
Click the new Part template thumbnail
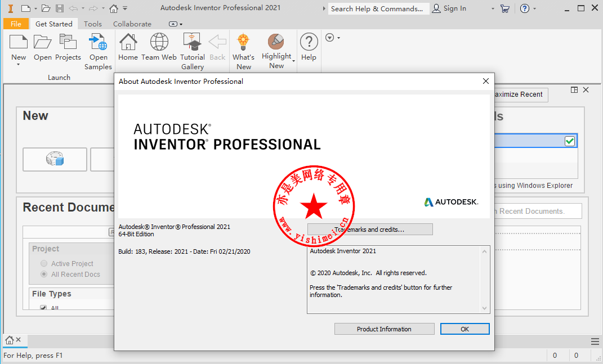55,159
